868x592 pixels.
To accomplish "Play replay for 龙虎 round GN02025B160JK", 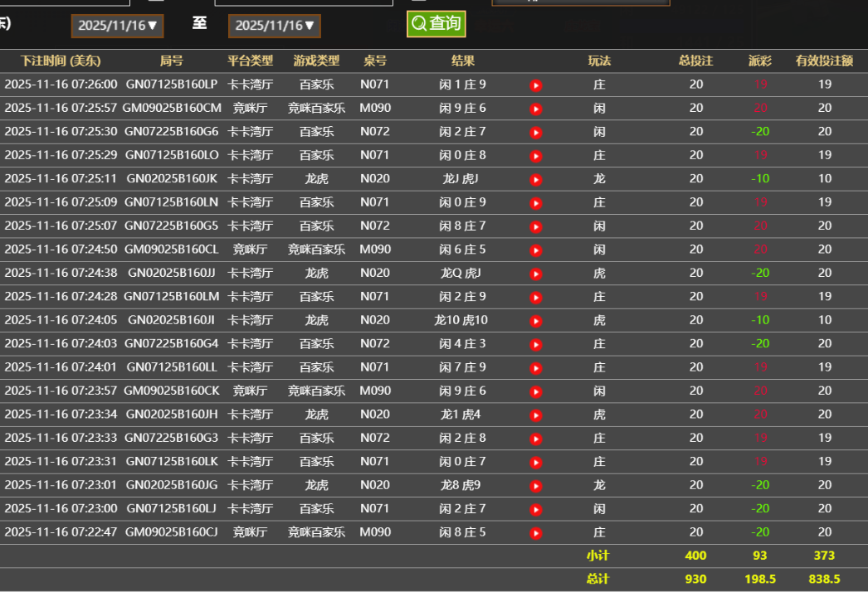I will pyautogui.click(x=535, y=178).
